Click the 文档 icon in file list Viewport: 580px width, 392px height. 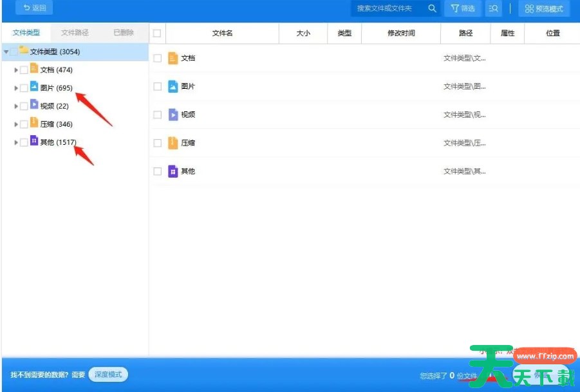(x=173, y=58)
